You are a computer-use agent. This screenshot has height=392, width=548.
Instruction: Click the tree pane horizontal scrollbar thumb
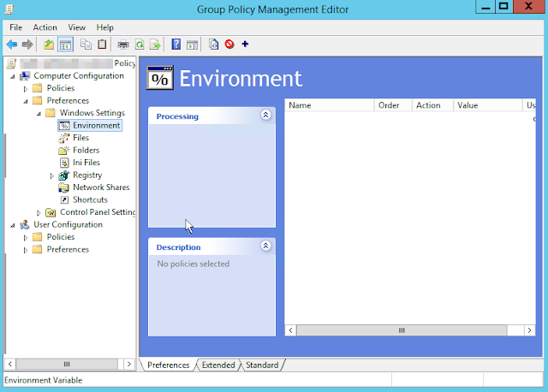67,364
